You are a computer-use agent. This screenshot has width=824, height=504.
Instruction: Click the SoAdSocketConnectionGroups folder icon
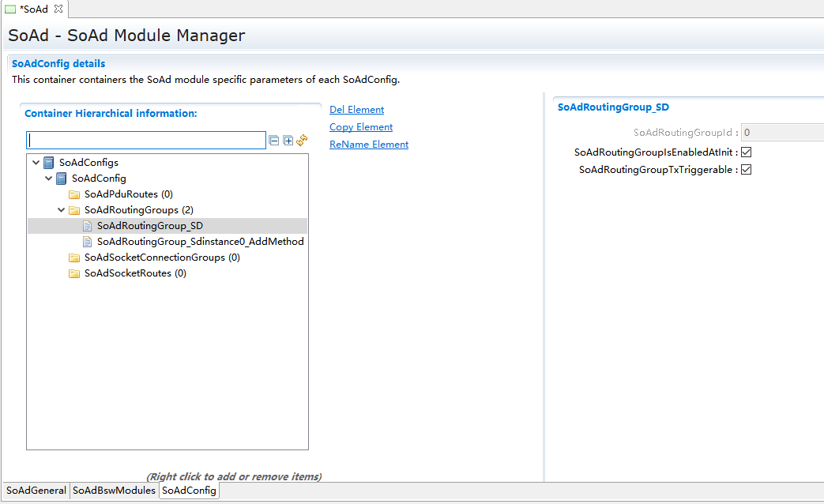[74, 258]
